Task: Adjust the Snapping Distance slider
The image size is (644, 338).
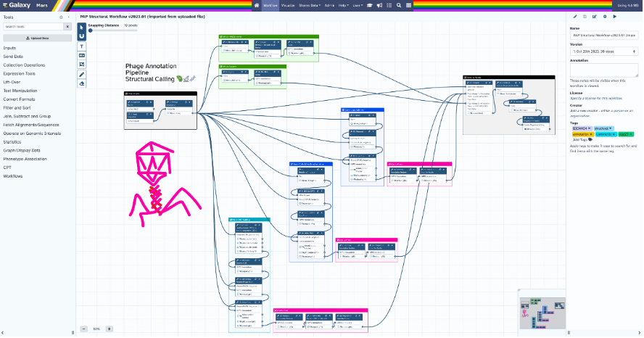Action: tap(91, 30)
